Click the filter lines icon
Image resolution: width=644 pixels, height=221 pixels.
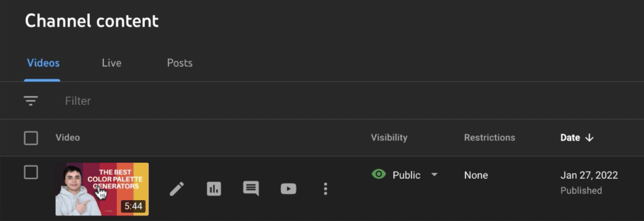31,101
